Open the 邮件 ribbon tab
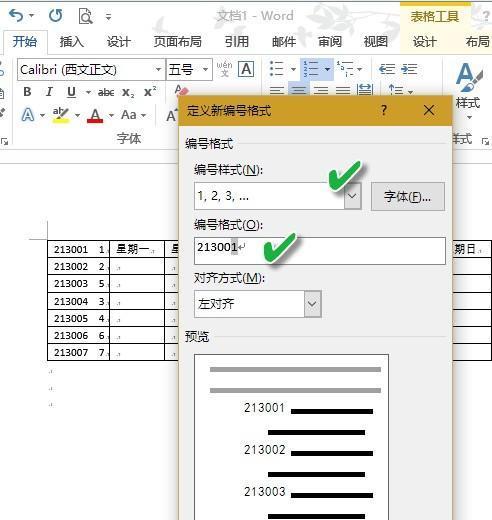Image resolution: width=492 pixels, height=520 pixels. (284, 42)
